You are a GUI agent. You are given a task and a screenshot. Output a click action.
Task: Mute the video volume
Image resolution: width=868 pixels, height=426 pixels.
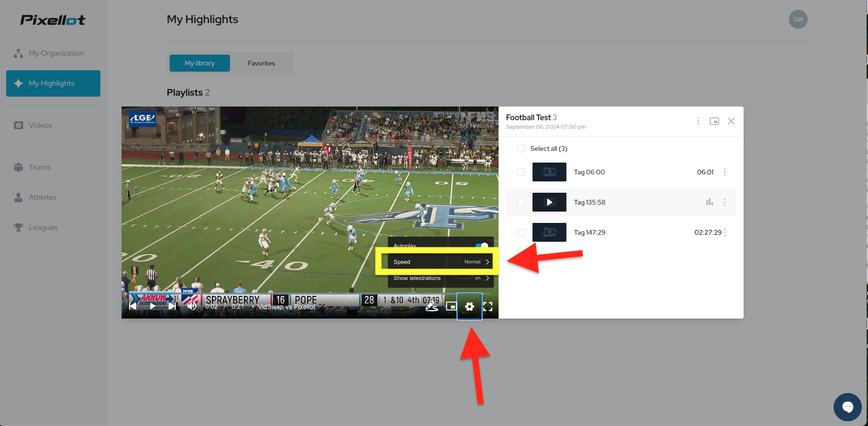point(192,306)
